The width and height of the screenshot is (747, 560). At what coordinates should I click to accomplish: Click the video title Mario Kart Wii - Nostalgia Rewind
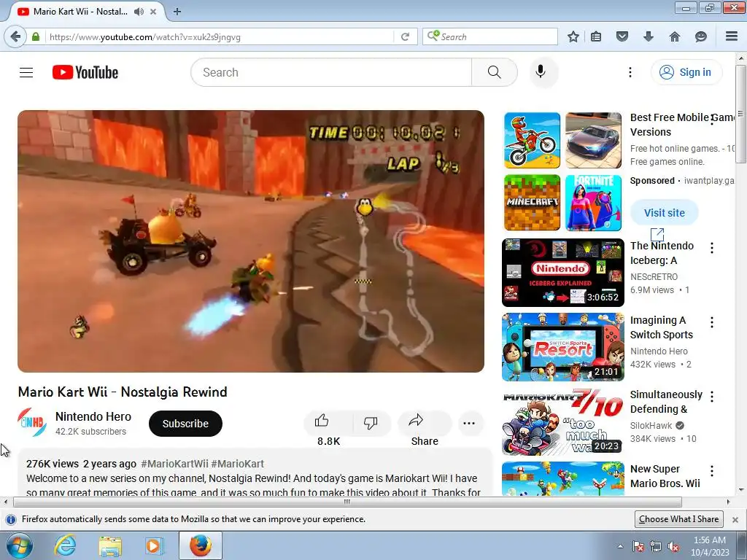coord(123,392)
